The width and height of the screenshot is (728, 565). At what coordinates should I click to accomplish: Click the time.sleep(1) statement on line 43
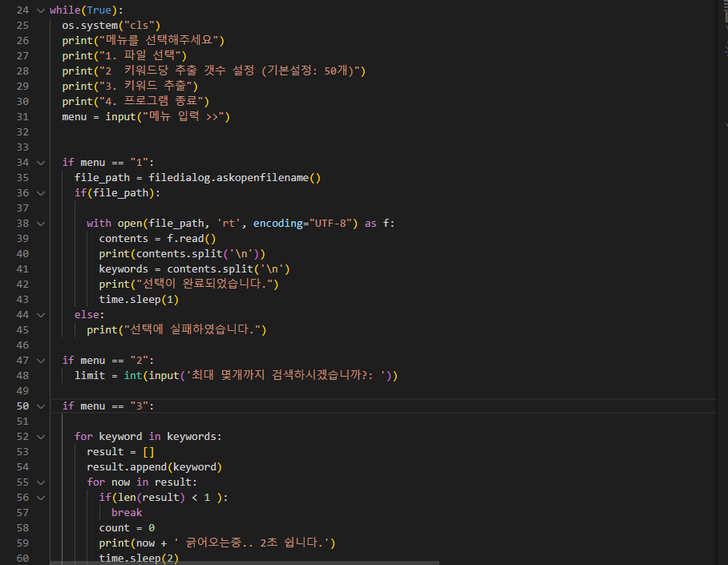point(139,300)
